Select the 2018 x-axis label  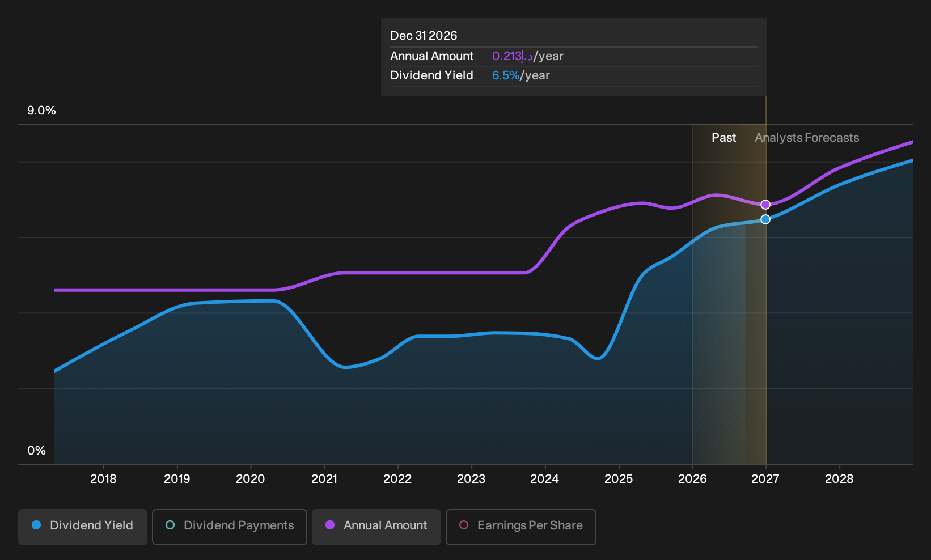[103, 479]
